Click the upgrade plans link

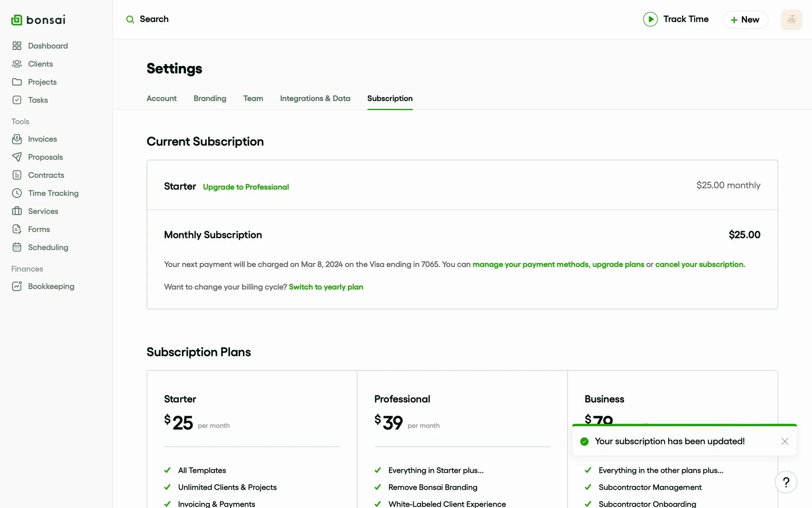click(x=618, y=264)
